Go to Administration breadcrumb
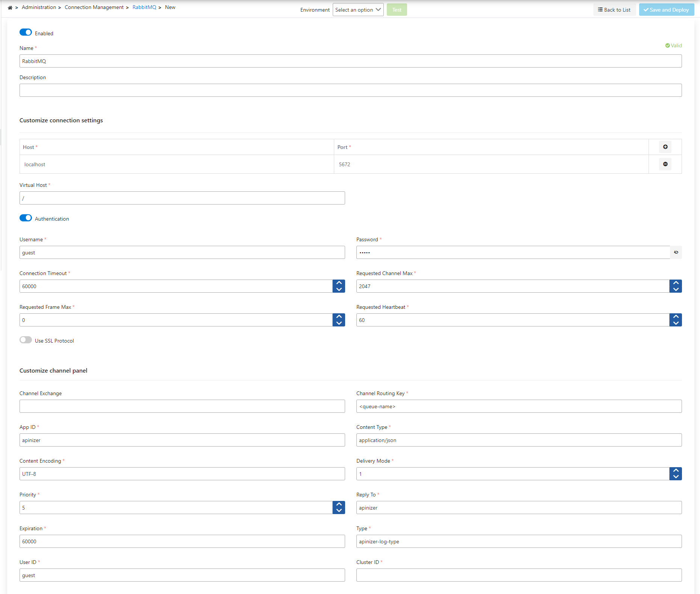 click(39, 7)
